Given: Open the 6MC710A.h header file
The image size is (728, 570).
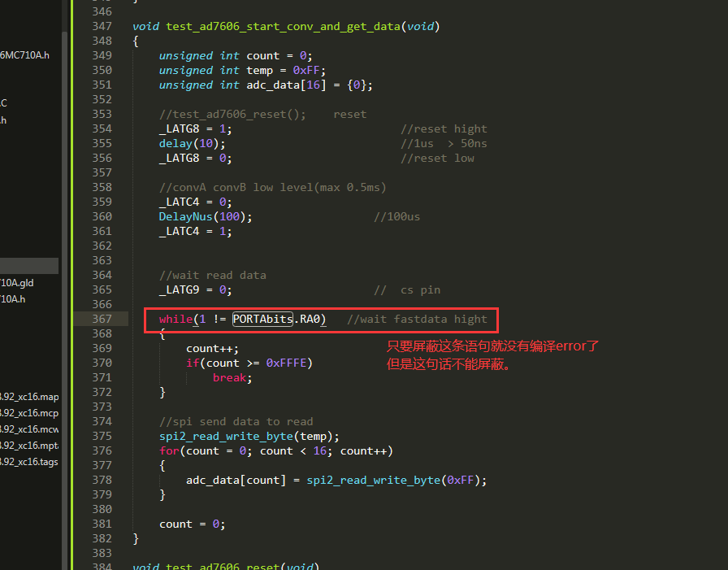Looking at the screenshot, I should pyautogui.click(x=24, y=55).
